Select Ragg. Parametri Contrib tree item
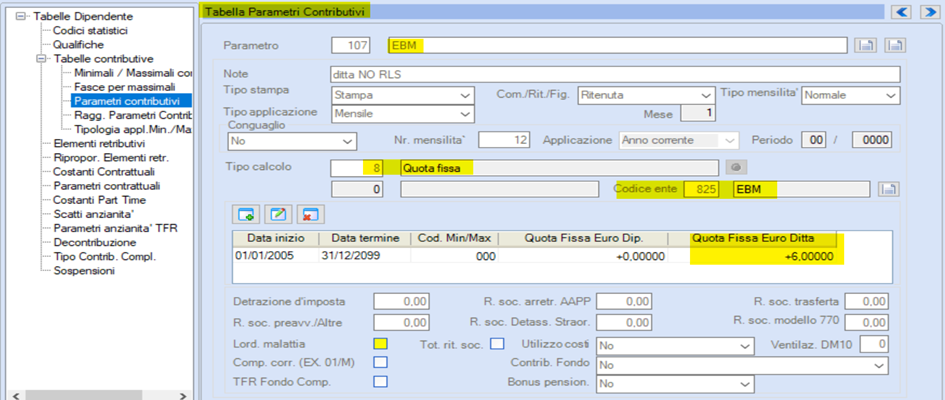Screen dimensions: 945x400 133,115
